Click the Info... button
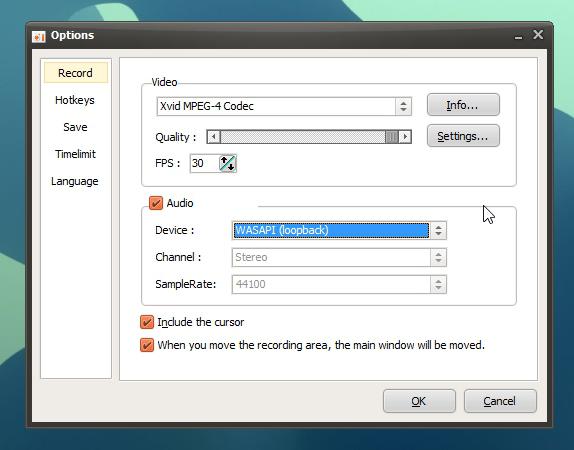Screen dimensions: 574x450 (x=463, y=105)
